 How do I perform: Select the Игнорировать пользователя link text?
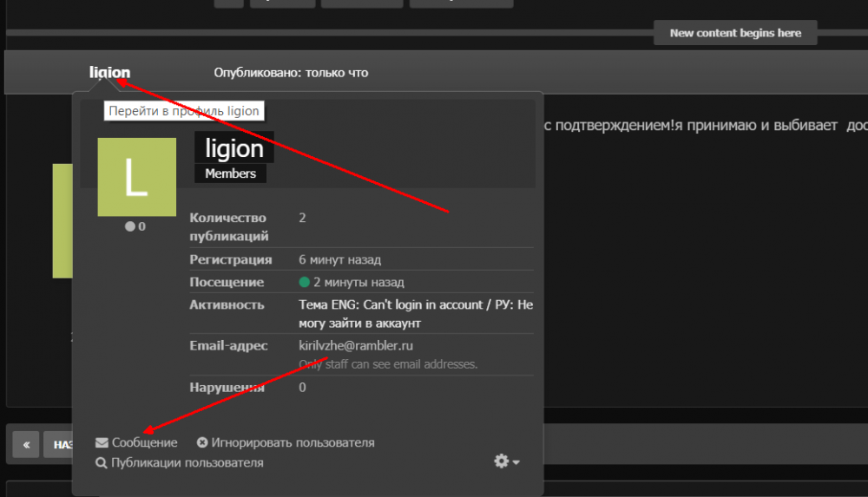tap(293, 443)
